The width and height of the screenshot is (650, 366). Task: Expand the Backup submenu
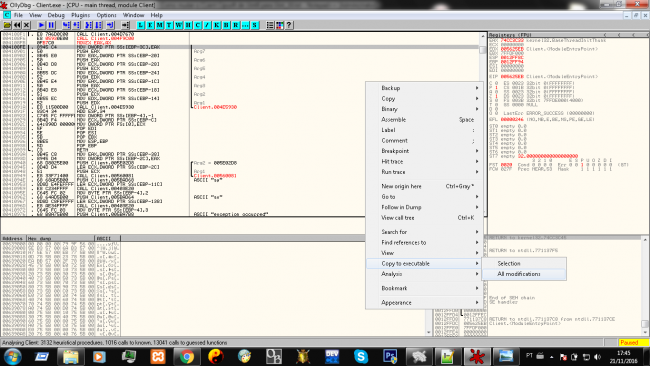424,88
